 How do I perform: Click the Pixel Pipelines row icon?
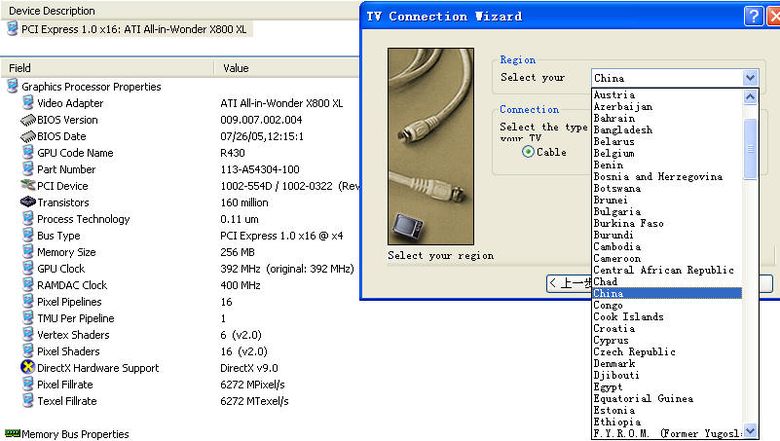28,301
